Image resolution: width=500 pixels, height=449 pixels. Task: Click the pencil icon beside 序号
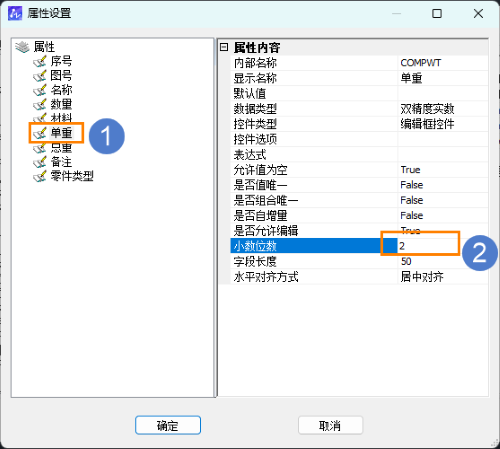tap(40, 62)
